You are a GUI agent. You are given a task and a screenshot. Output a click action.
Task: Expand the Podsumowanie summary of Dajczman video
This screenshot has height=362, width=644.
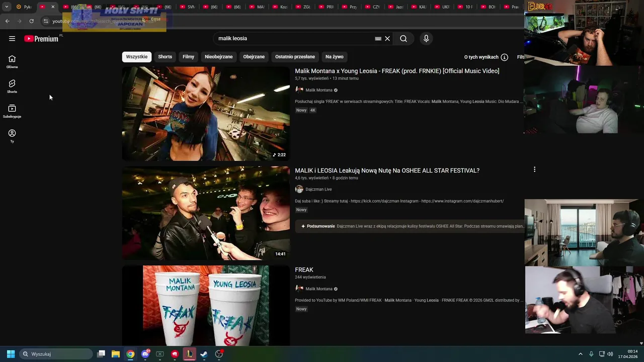(x=409, y=226)
